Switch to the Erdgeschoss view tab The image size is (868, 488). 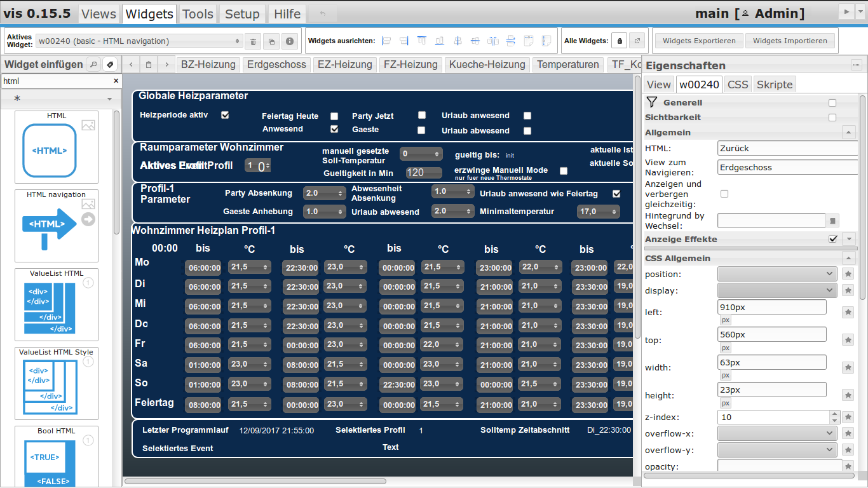276,64
